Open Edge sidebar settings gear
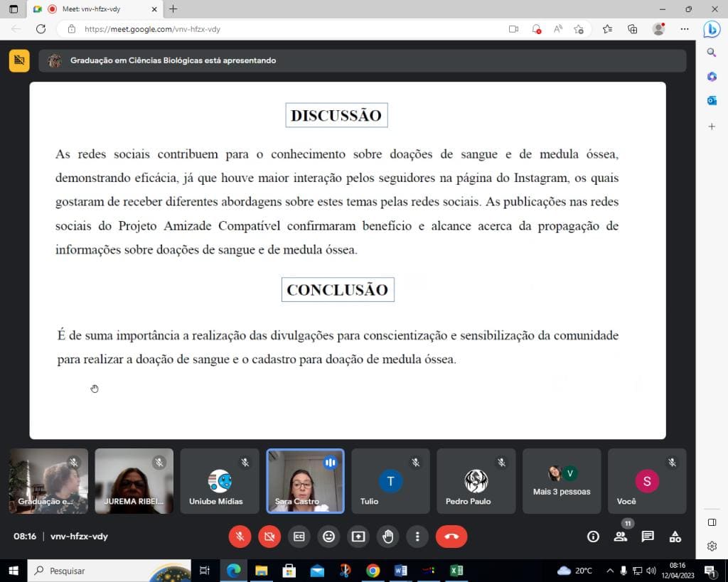The width and height of the screenshot is (728, 582). (712, 546)
